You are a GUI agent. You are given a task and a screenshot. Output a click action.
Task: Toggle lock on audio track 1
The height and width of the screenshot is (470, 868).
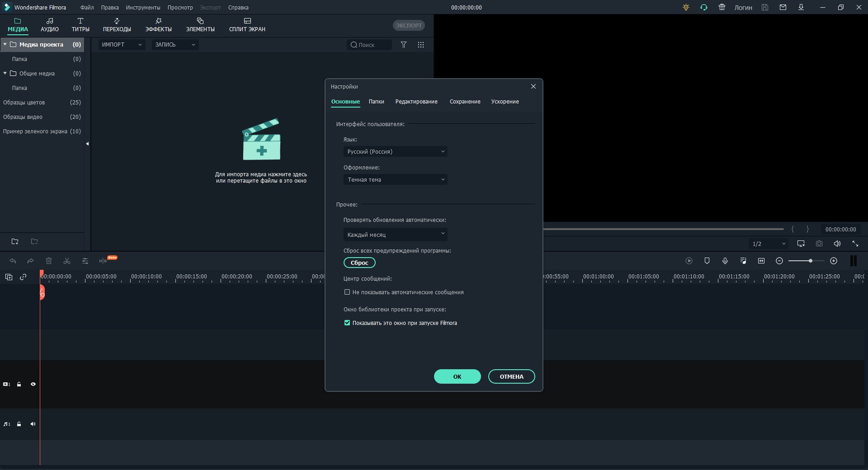19,424
